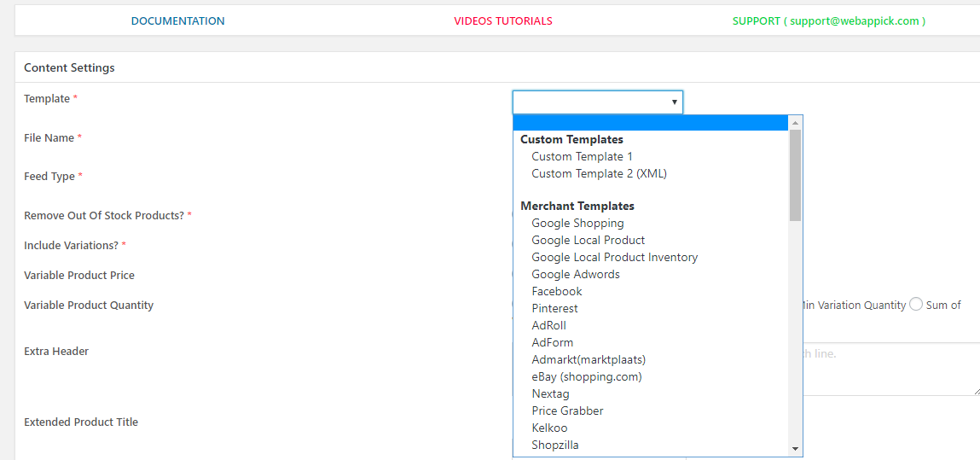This screenshot has width=980, height=460.
Task: Click the "File Name" field label
Action: 49,137
